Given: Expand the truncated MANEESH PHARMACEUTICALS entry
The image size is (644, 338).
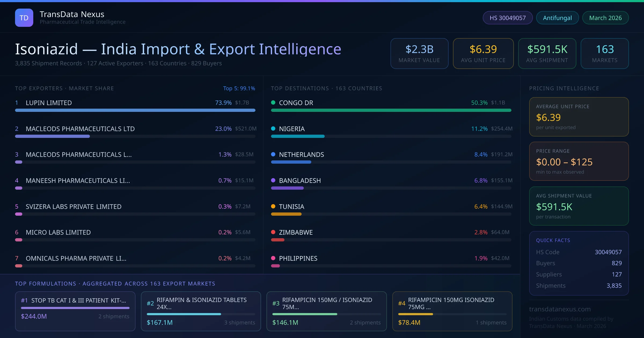Looking at the screenshot, I should coord(78,181).
